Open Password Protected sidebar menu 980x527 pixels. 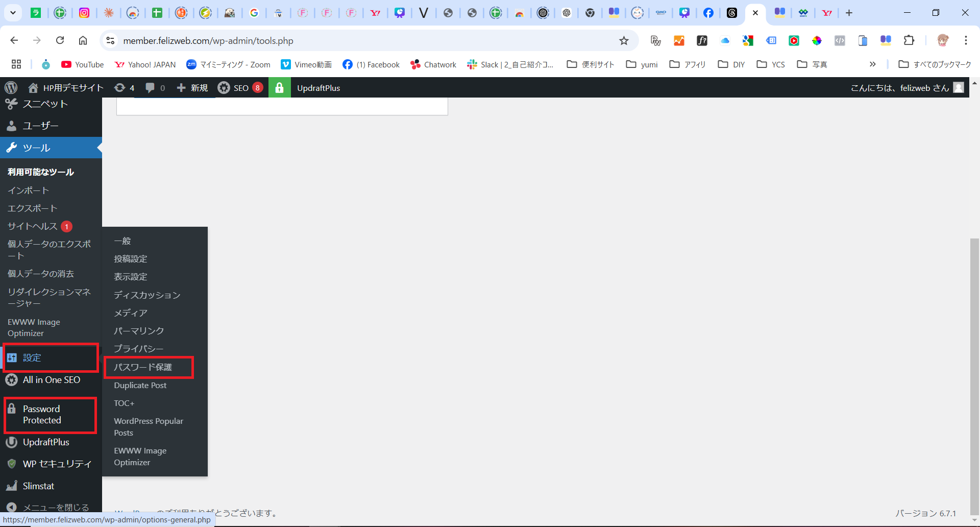tap(50, 415)
